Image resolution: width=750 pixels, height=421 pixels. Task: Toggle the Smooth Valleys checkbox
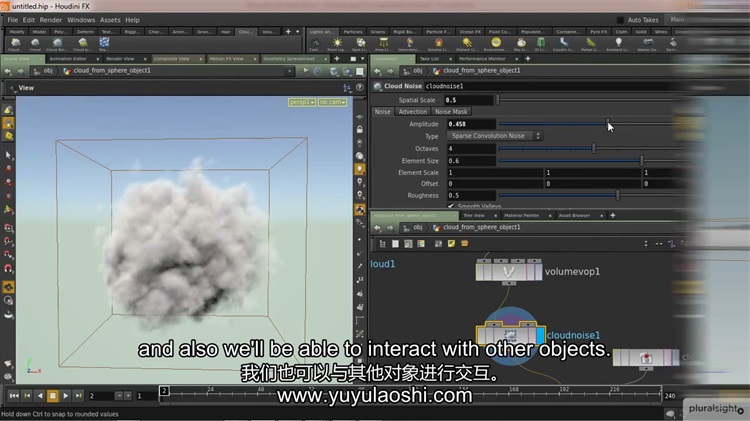(451, 206)
